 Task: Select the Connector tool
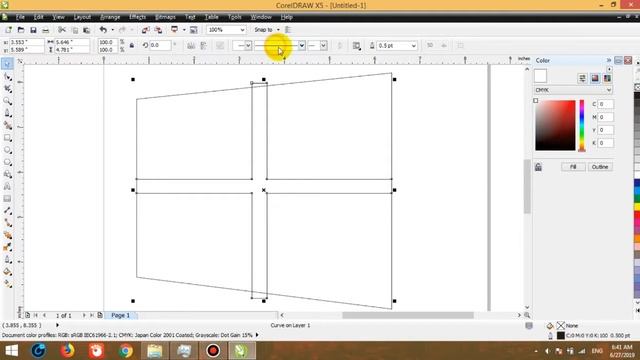pyautogui.click(x=7, y=223)
